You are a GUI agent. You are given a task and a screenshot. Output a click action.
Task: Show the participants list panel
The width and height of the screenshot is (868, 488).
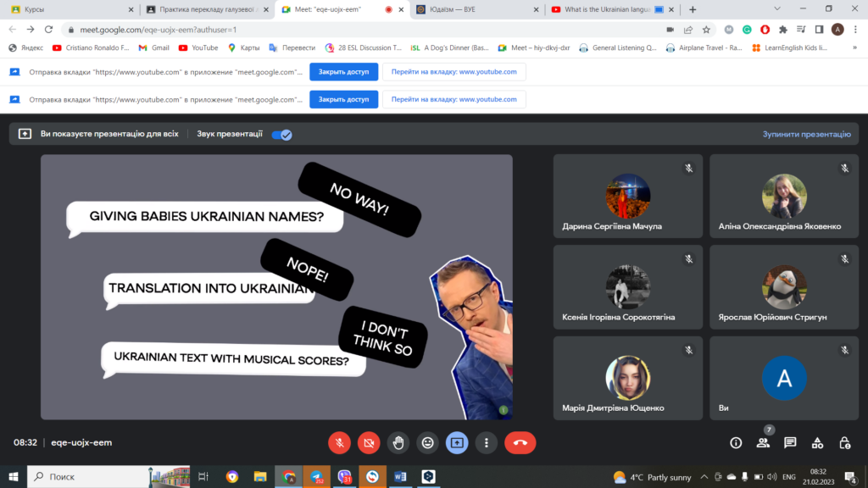[x=763, y=442]
